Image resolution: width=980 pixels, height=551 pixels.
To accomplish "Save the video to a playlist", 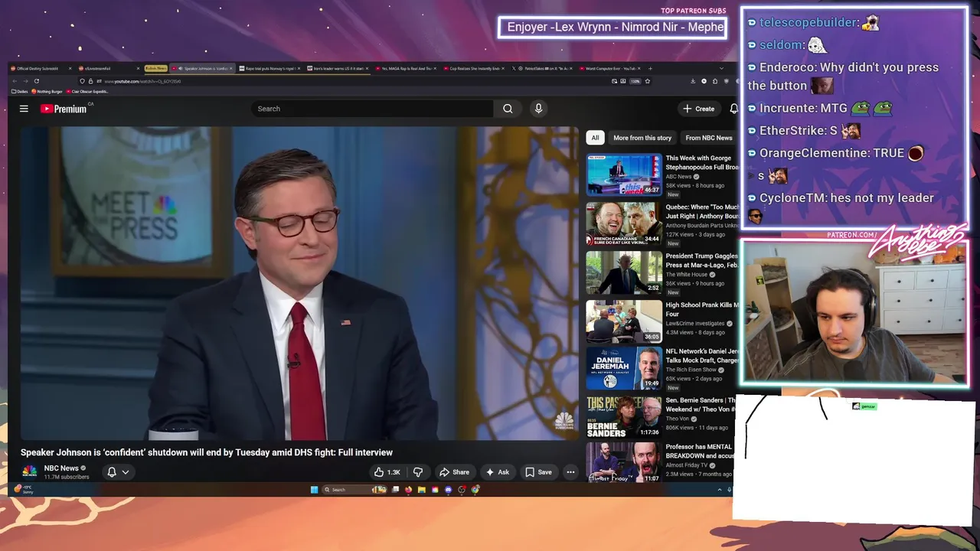I will pyautogui.click(x=538, y=472).
